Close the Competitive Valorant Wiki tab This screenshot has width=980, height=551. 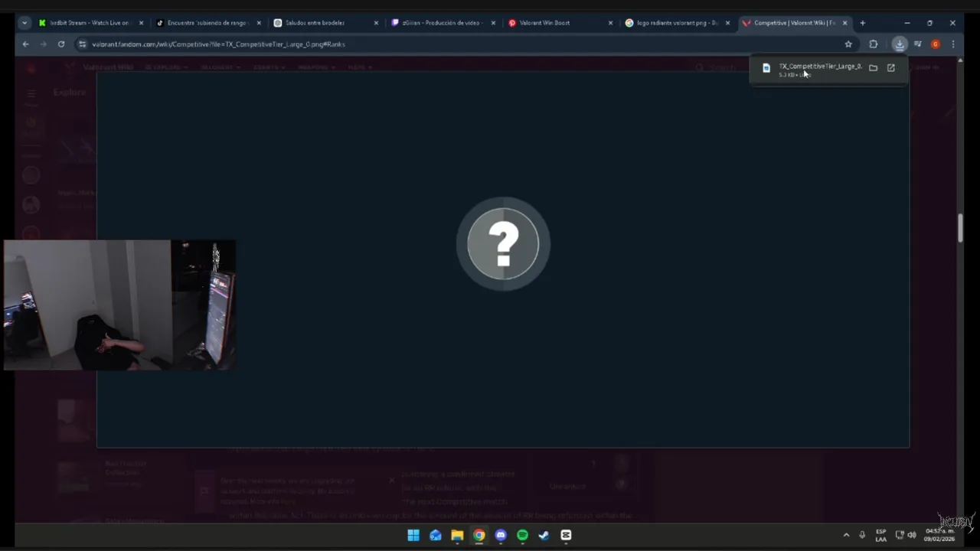pos(844,23)
